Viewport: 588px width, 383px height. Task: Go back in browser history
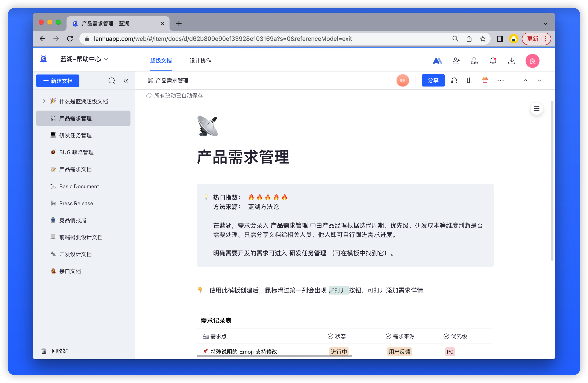pos(42,39)
